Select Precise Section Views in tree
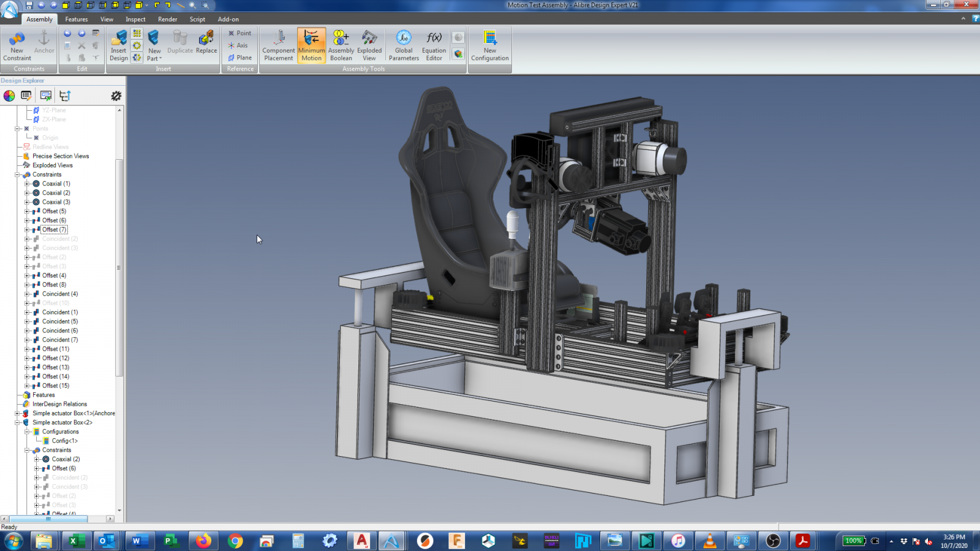 [x=61, y=156]
